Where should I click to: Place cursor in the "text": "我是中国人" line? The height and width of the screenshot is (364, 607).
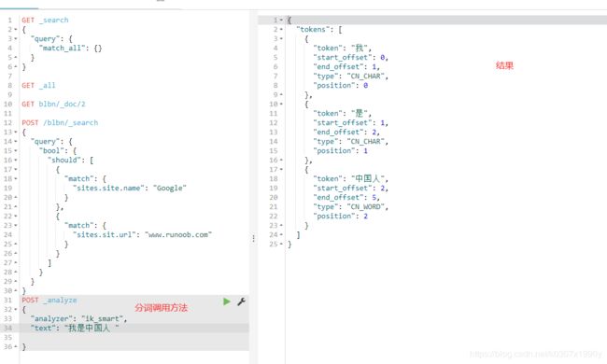tap(75, 328)
